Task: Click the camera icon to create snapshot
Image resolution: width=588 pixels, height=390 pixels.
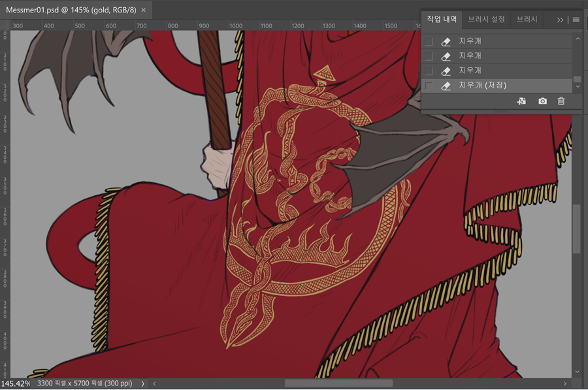Action: (x=542, y=101)
